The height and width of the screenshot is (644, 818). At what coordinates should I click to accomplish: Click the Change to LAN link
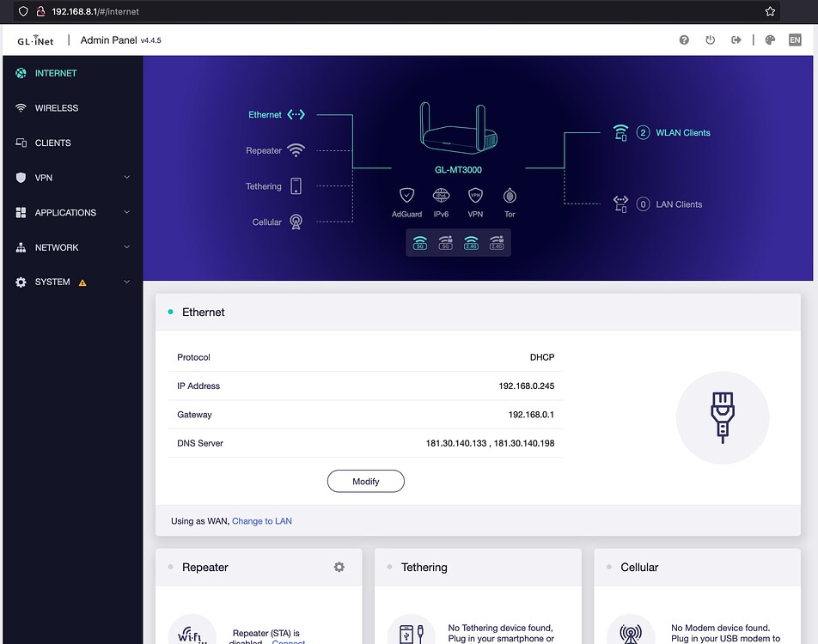coord(261,521)
